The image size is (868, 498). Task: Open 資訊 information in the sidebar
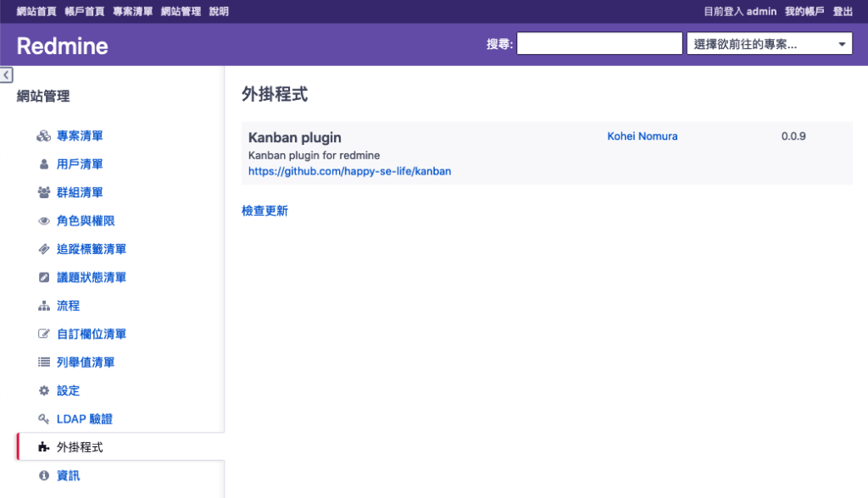68,475
